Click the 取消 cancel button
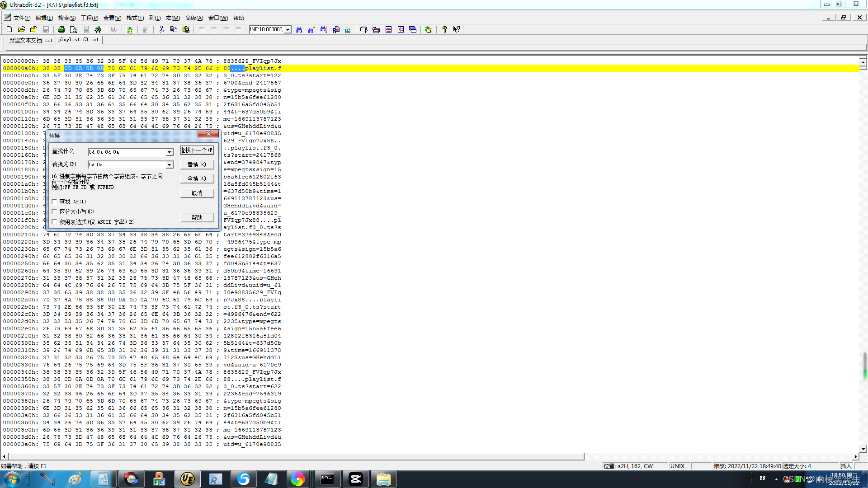This screenshot has width=868, height=488. pyautogui.click(x=197, y=193)
